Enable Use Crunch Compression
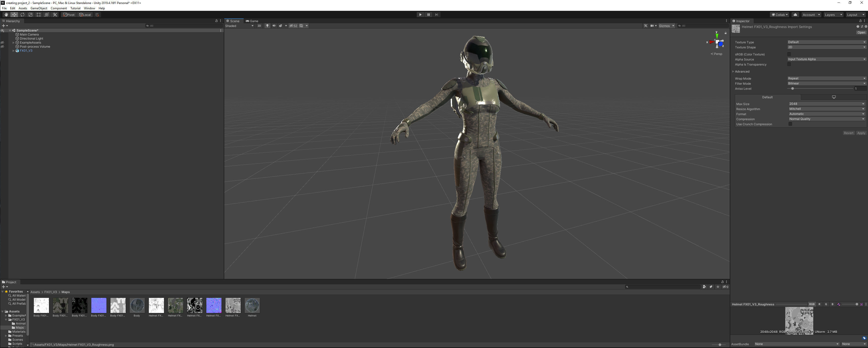The image size is (868, 348). [x=790, y=124]
